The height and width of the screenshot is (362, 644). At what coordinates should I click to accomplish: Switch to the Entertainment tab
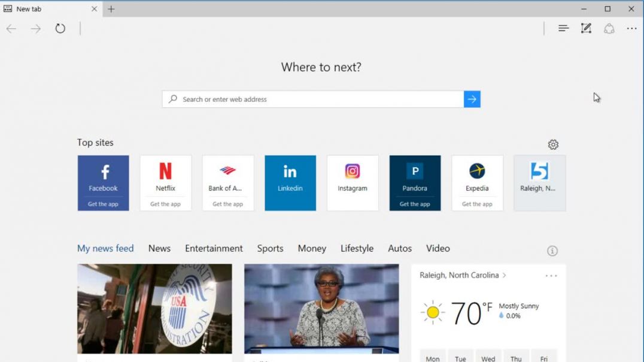click(x=214, y=249)
